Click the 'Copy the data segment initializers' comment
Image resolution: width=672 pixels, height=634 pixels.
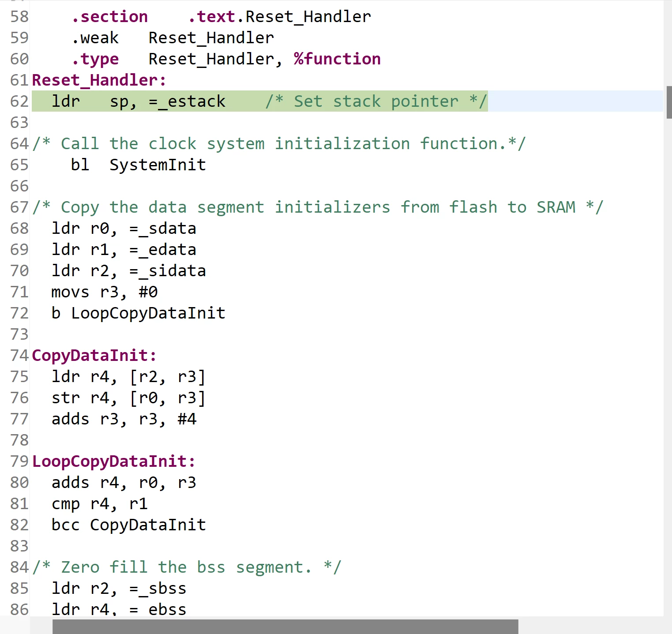[318, 207]
